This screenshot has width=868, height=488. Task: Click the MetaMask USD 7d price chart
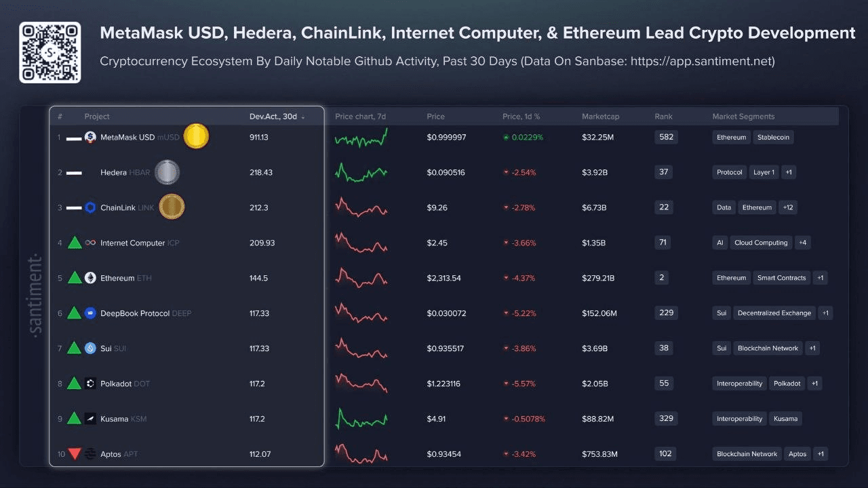point(361,138)
